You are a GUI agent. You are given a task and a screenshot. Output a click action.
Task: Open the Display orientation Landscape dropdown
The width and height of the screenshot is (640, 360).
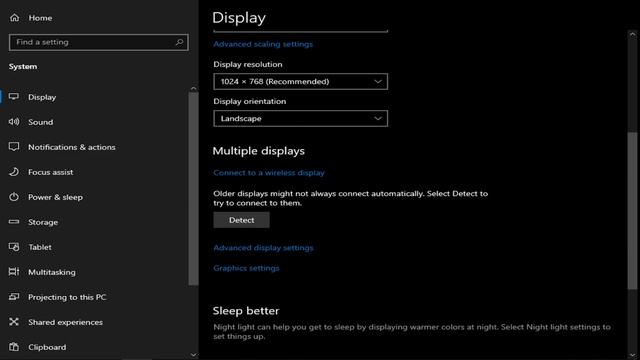click(x=300, y=118)
